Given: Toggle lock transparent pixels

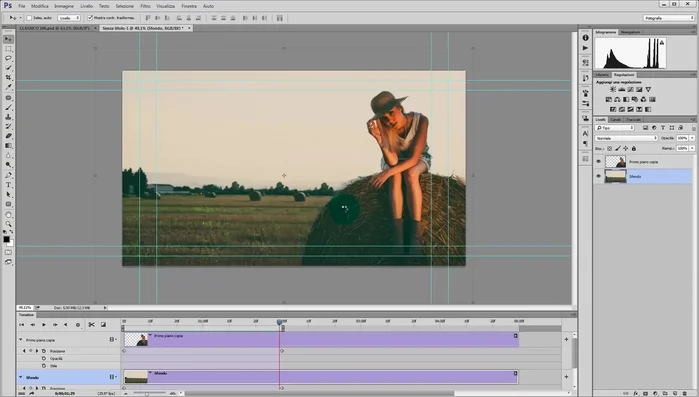Looking at the screenshot, I should [x=609, y=148].
